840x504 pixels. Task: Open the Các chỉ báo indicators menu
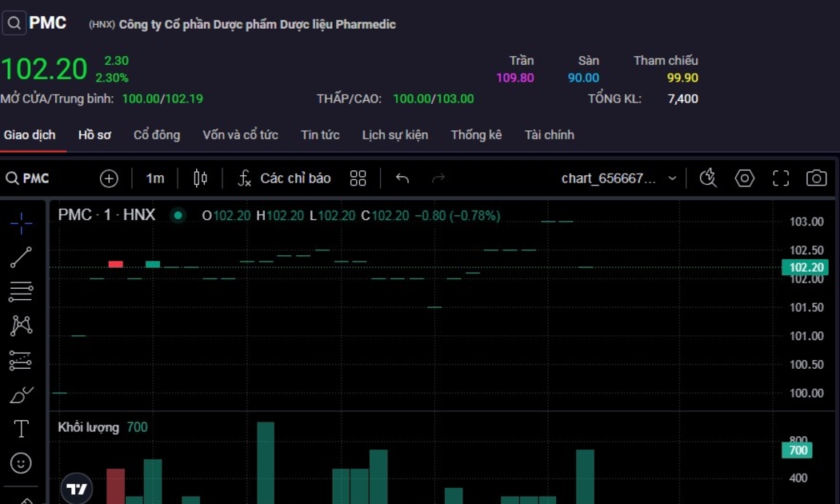[284, 178]
